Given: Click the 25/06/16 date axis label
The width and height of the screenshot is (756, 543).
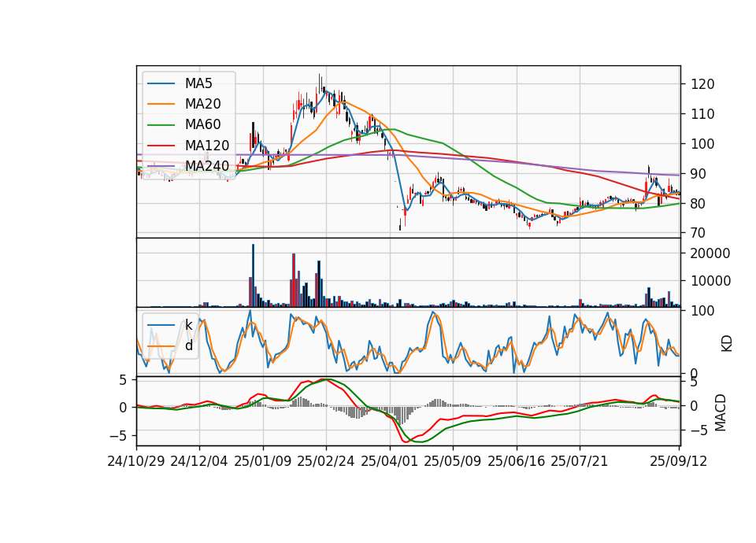Looking at the screenshot, I should tap(517, 461).
